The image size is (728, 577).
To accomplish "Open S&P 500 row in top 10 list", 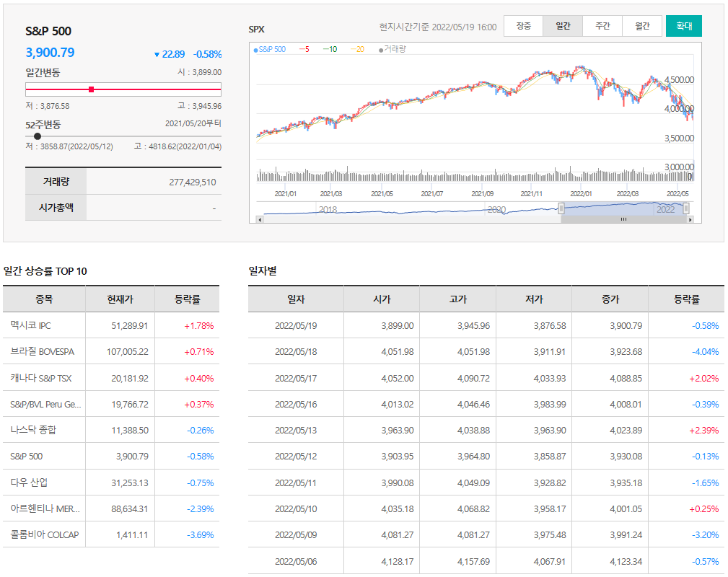I will (27, 457).
